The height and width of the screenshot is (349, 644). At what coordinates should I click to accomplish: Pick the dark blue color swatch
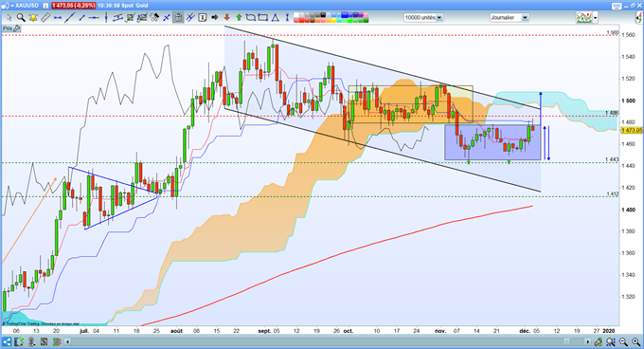pos(355,15)
